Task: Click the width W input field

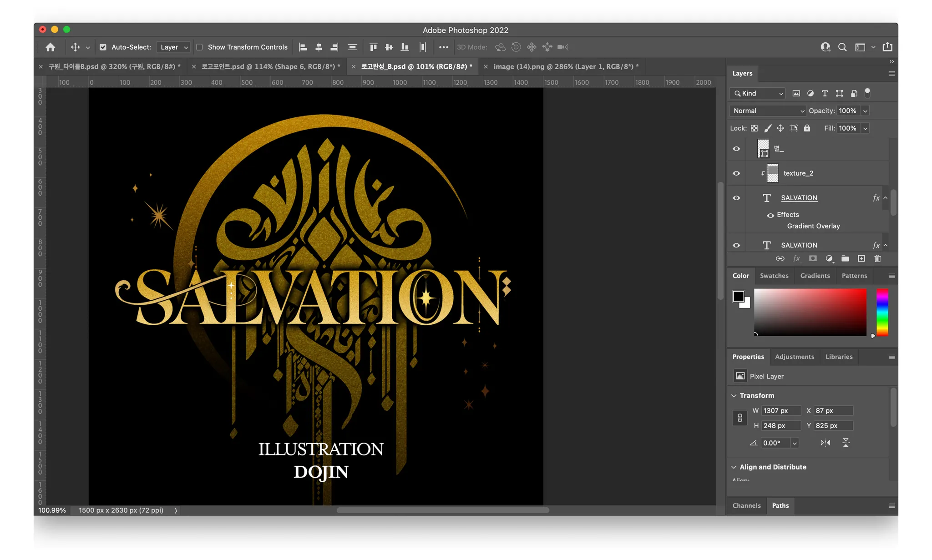Action: click(x=780, y=411)
